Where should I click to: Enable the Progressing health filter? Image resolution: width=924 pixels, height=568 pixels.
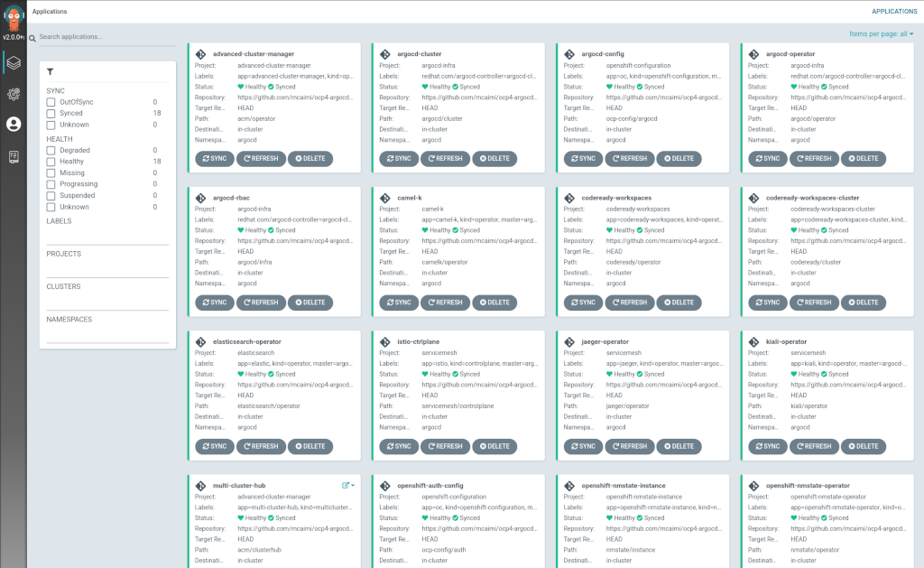(51, 184)
